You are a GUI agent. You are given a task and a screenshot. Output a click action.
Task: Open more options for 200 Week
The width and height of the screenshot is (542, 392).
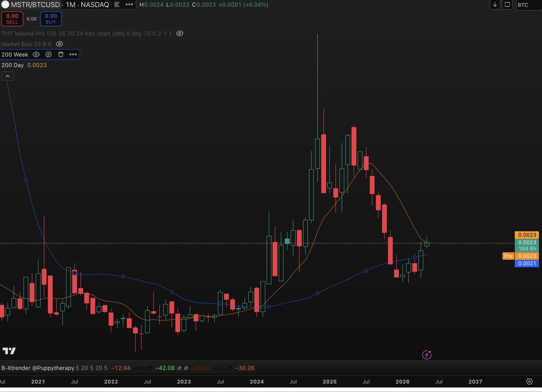point(73,55)
